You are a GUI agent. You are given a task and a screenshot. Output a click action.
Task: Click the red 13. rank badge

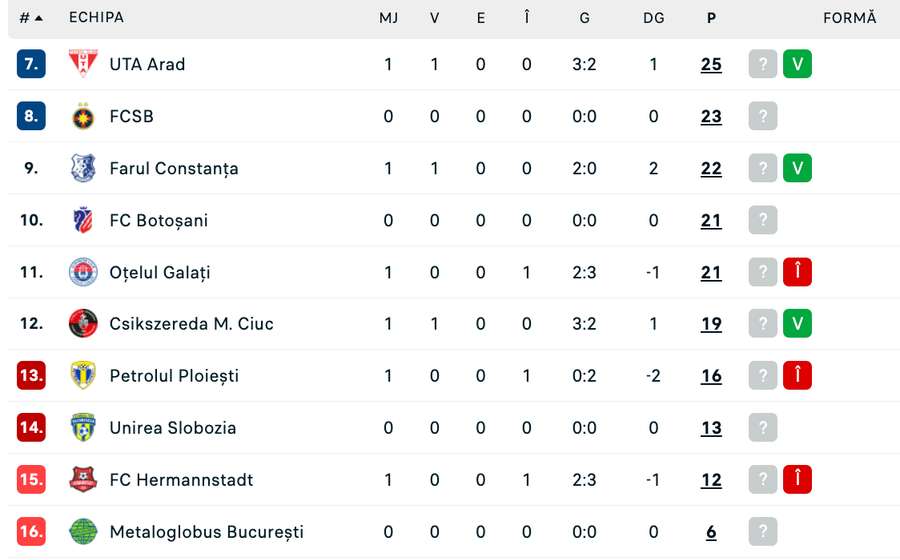[x=32, y=376]
